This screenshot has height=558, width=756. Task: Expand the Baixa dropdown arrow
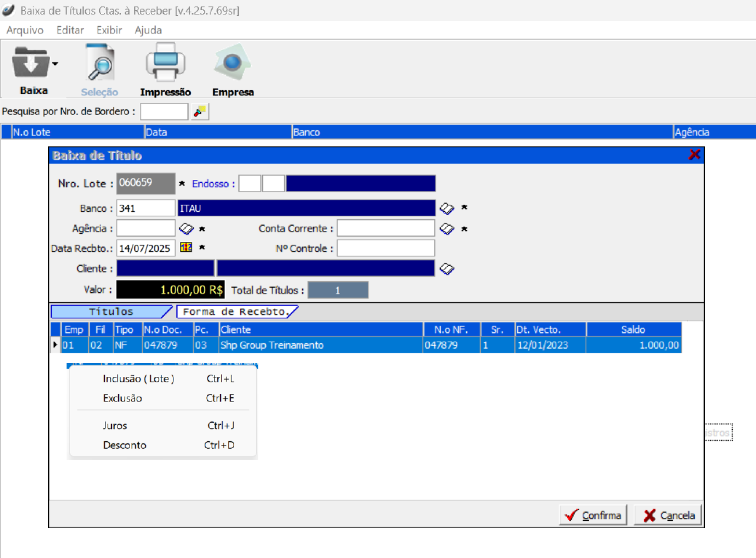(56, 64)
